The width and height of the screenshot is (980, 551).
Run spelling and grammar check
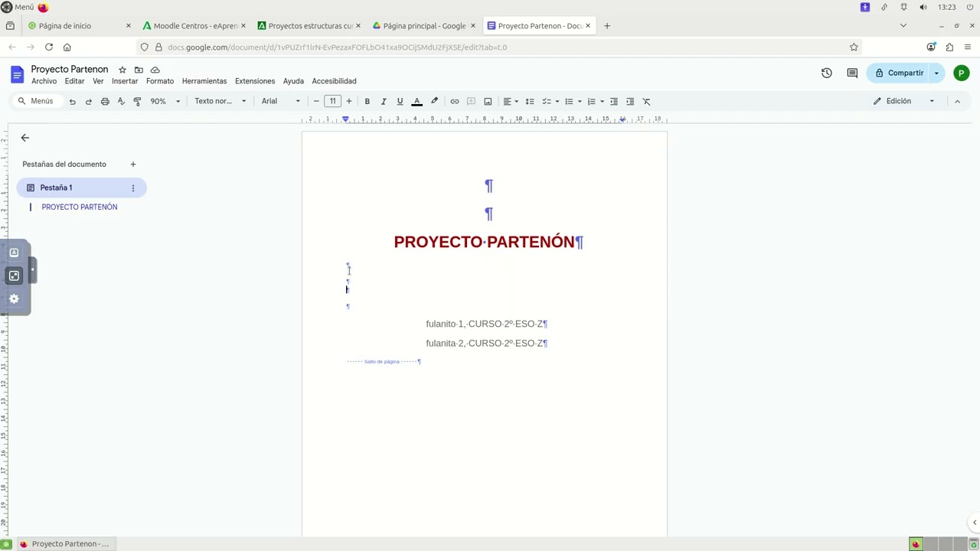pyautogui.click(x=121, y=101)
